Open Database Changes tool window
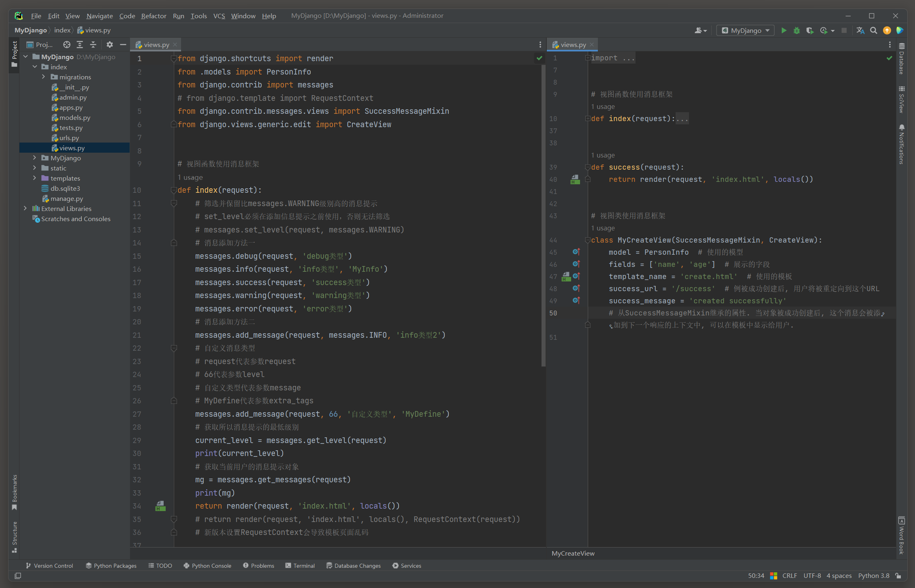Image resolution: width=915 pixels, height=588 pixels. [x=354, y=566]
